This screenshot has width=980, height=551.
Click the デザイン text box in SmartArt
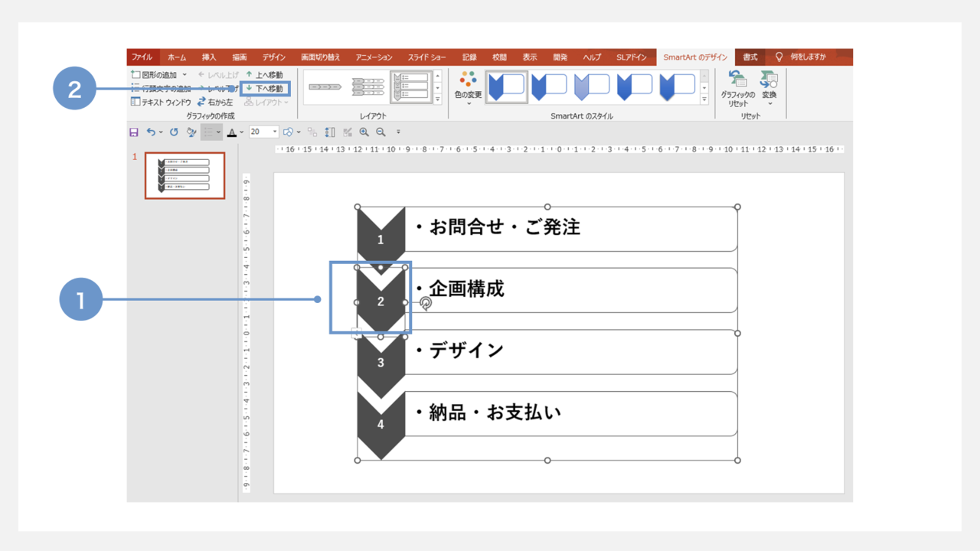pos(570,352)
